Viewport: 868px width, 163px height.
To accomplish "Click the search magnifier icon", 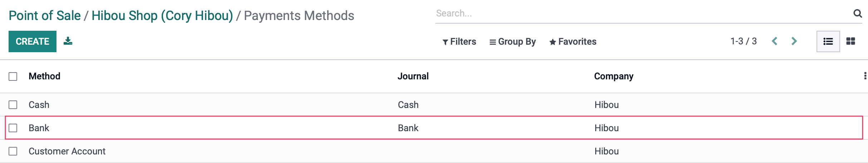I will pyautogui.click(x=857, y=14).
